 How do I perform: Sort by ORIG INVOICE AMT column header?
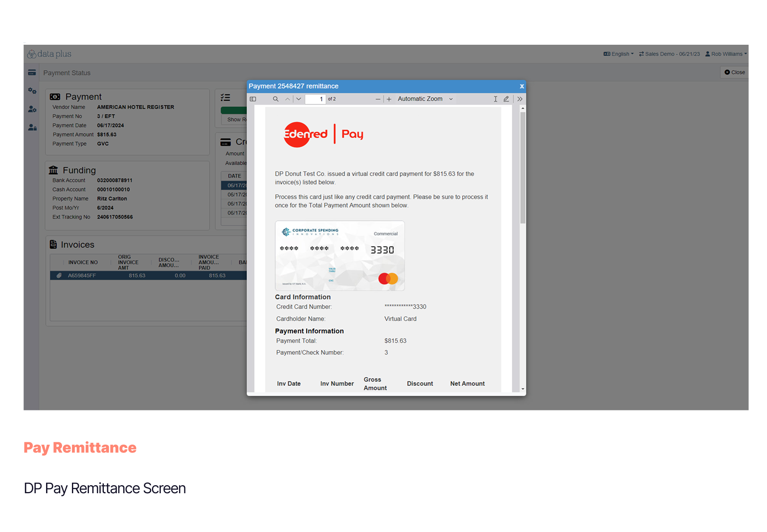tap(128, 262)
